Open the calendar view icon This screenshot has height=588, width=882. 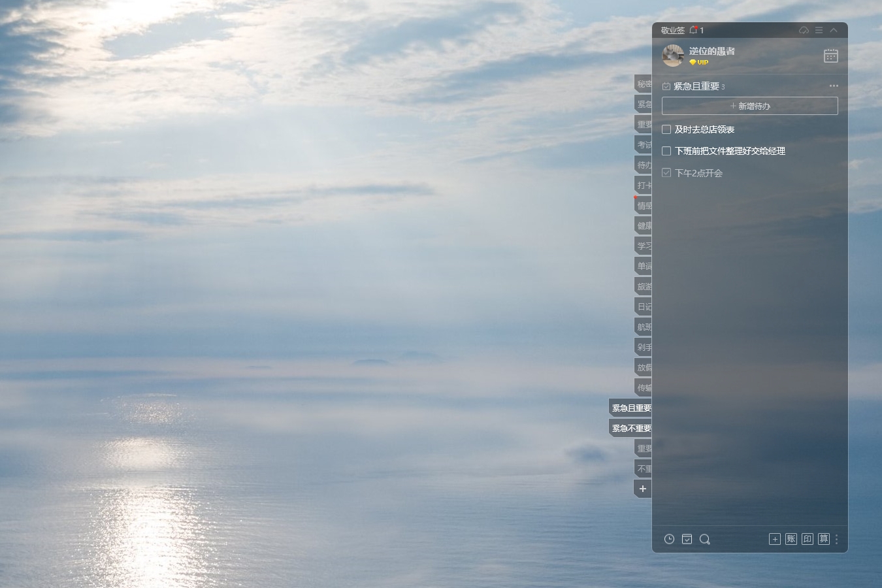(x=830, y=56)
